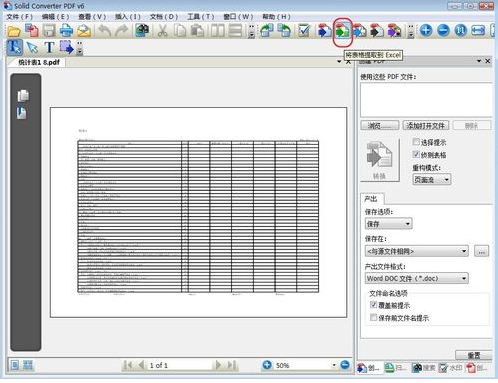The width and height of the screenshot is (498, 383).
Task: Open the 文档(D) menu
Action: click(x=164, y=17)
